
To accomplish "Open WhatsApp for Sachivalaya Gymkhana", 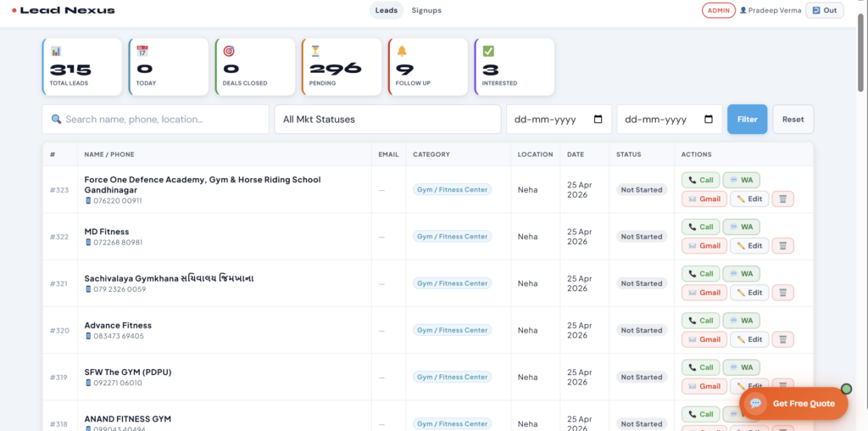I will click(x=741, y=274).
